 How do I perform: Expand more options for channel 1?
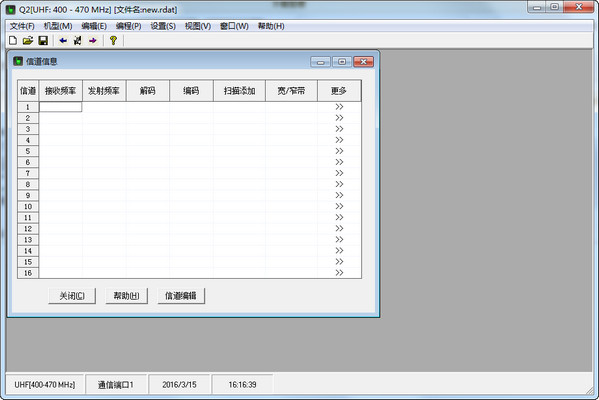[x=339, y=107]
